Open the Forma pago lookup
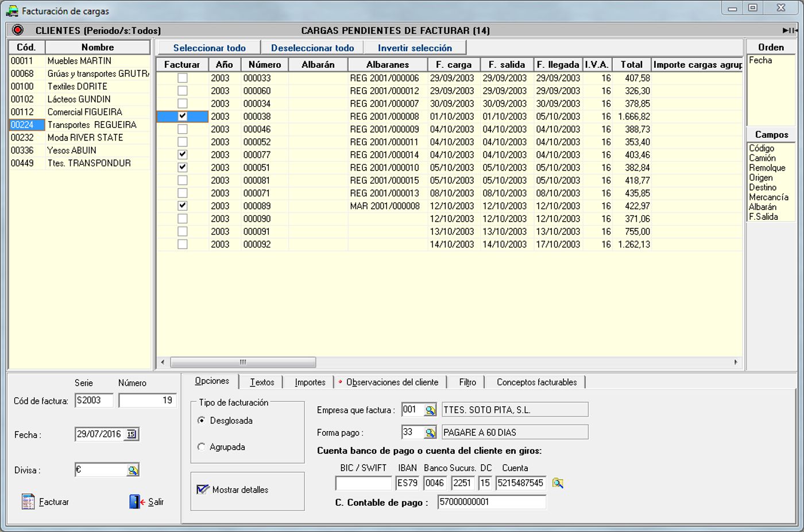Screen dimensions: 804x532 point(430,433)
